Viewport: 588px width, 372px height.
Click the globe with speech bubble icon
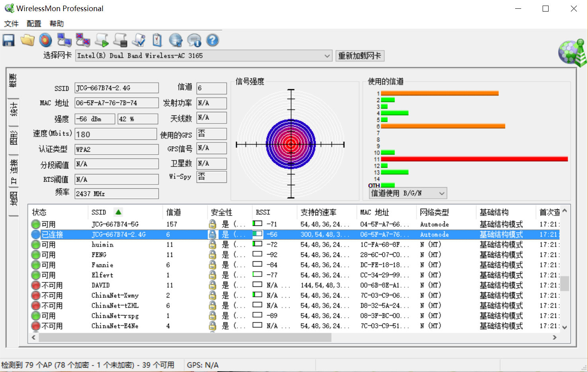[194, 40]
